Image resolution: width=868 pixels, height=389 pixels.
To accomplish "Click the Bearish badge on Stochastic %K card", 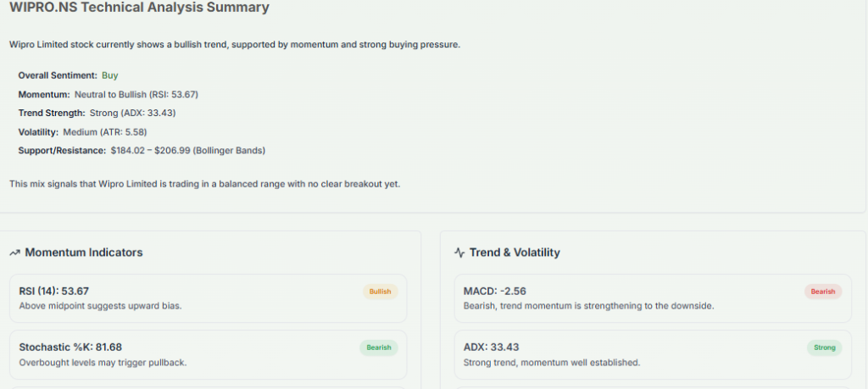I will (378, 347).
